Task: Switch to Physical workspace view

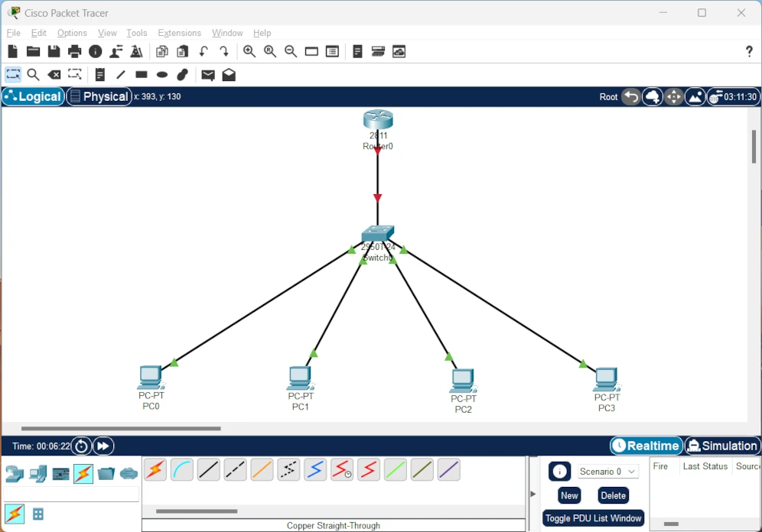Action: coord(99,96)
